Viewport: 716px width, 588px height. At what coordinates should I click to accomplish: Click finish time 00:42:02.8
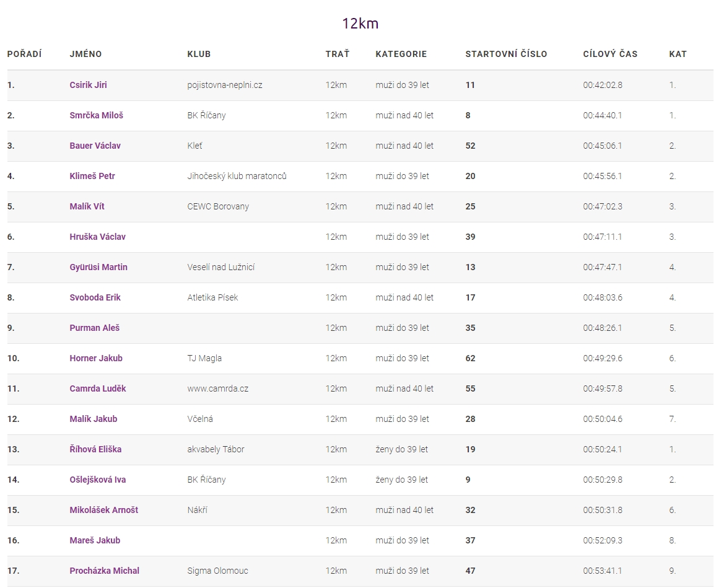603,85
